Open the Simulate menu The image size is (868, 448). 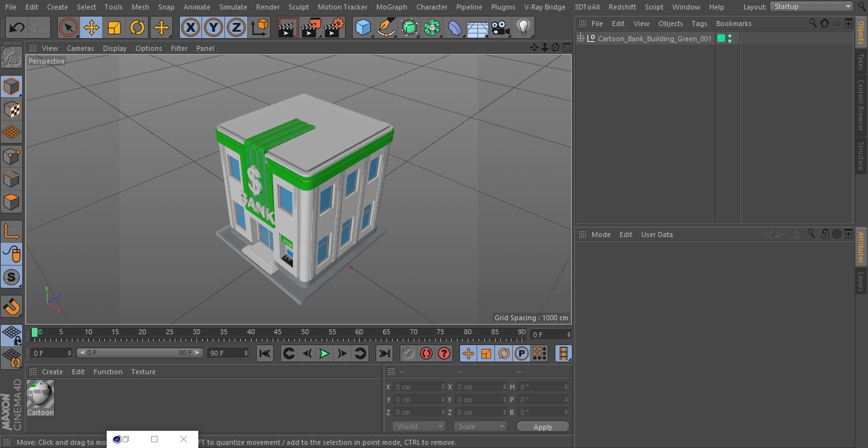tap(233, 7)
